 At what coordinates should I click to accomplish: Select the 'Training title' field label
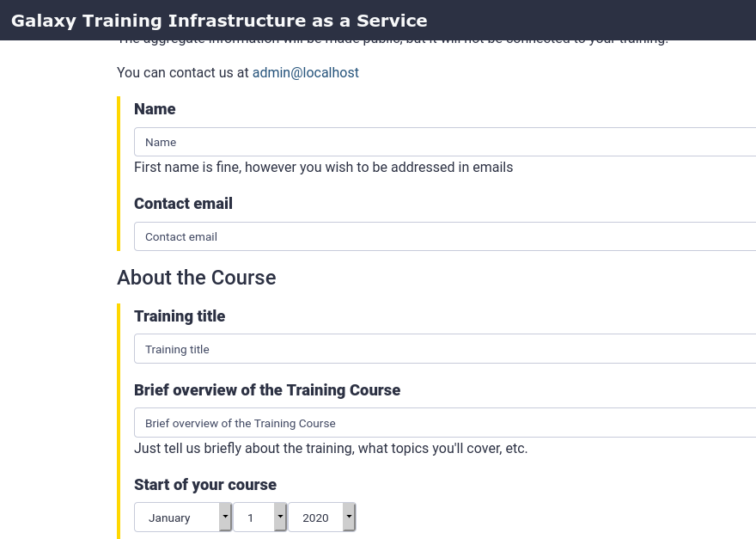[180, 316]
